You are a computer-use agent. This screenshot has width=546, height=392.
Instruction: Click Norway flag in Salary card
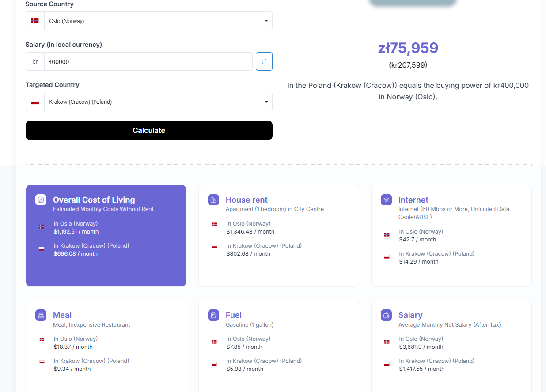click(x=387, y=342)
